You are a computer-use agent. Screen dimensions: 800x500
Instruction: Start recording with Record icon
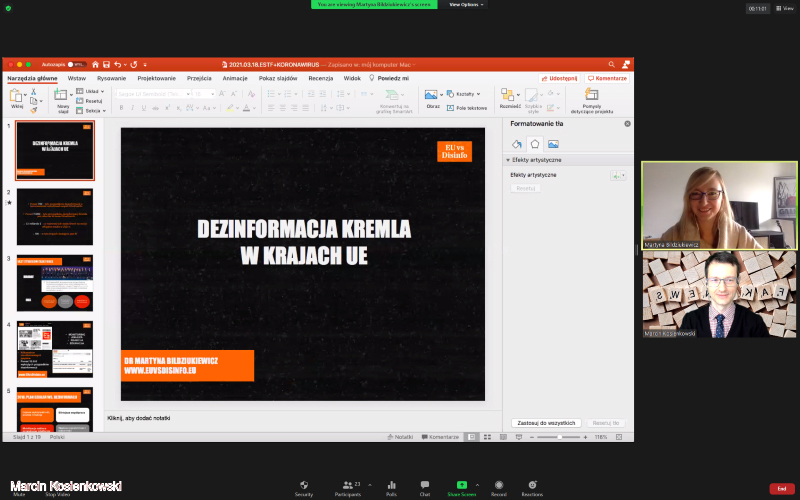499,487
